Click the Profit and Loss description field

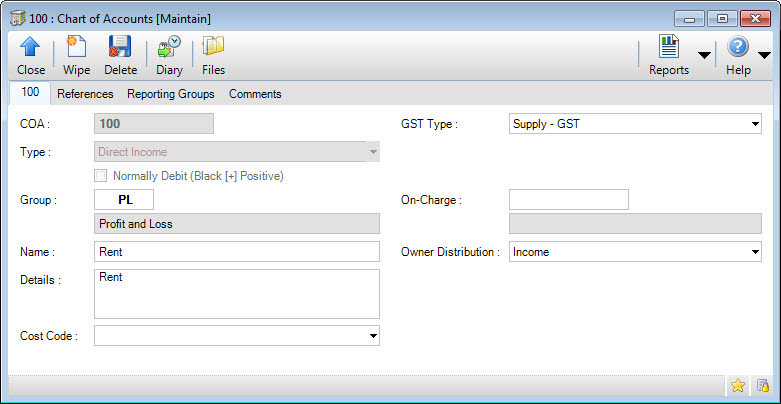tap(237, 224)
